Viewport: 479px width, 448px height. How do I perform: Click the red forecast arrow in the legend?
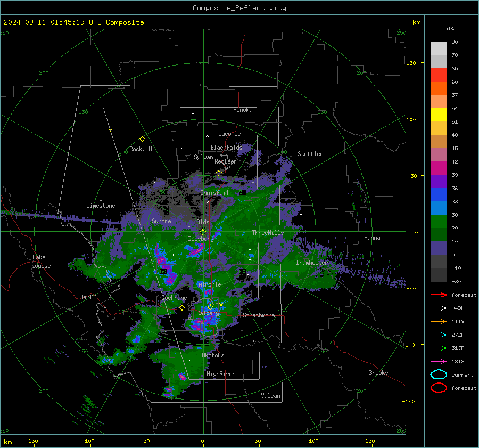point(439,295)
